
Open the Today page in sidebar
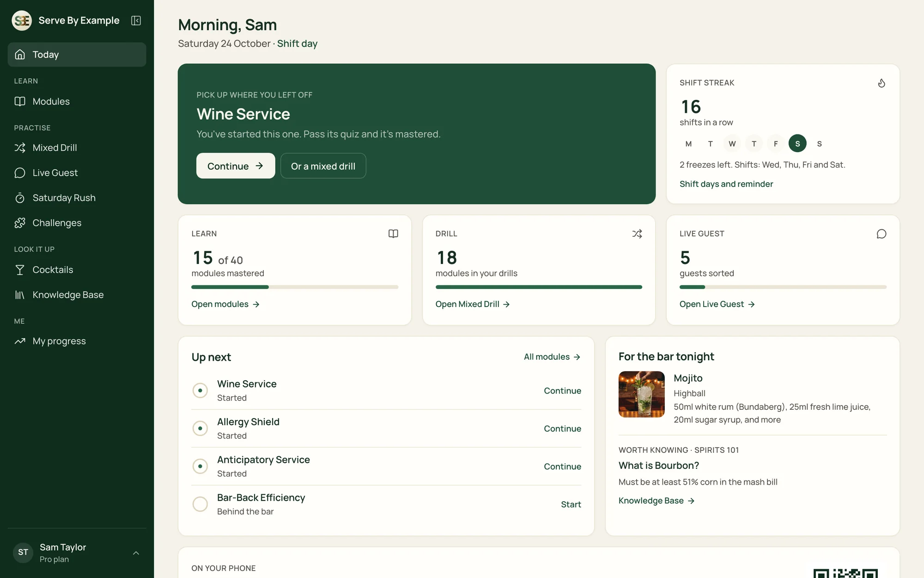pos(77,55)
